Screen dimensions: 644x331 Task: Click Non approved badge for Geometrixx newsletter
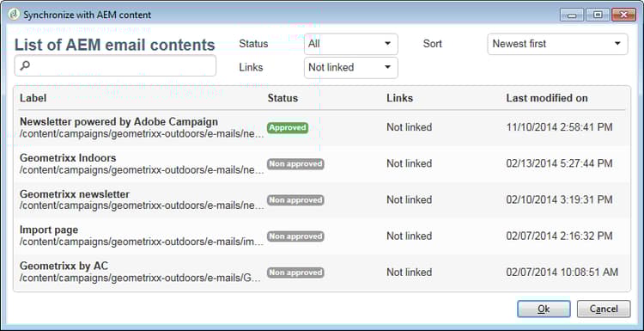tap(295, 199)
